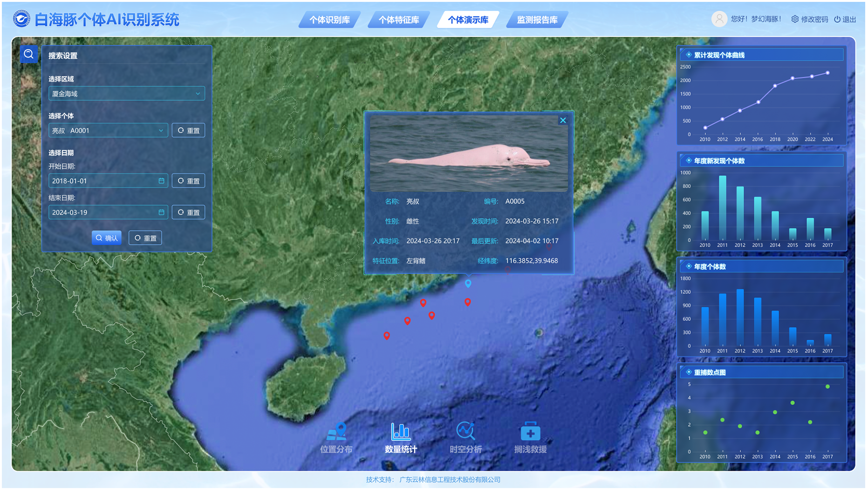Click the 2024 point on cumulative curve
868x489 pixels.
tap(827, 73)
